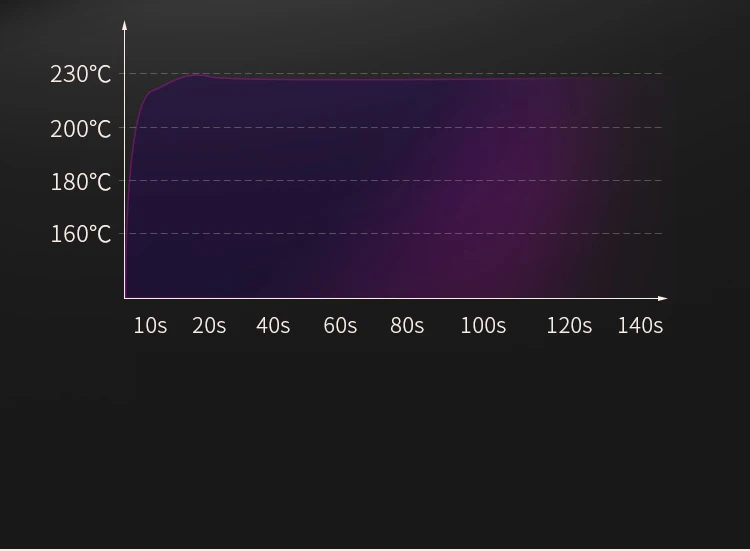Viewport: 750px width, 551px height.
Task: Select the 10s time label
Action: click(x=150, y=326)
